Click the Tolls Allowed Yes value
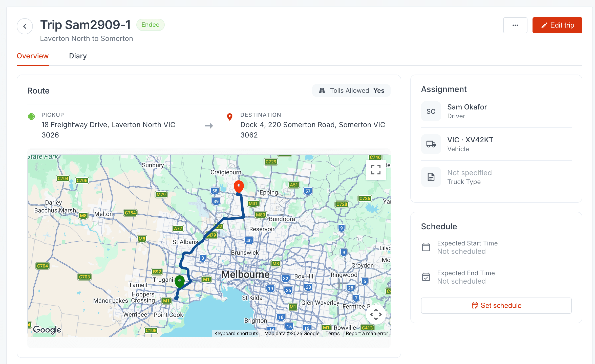This screenshot has width=595, height=364. (379, 90)
